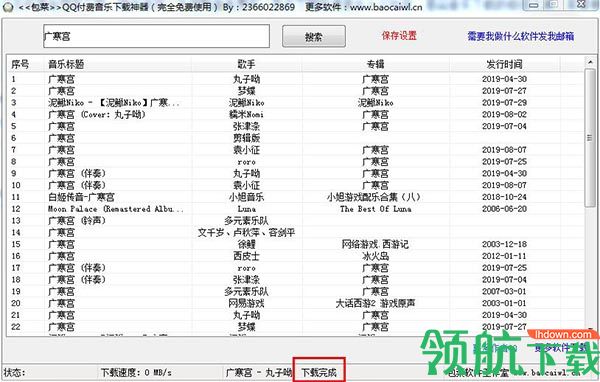Click the scrollbar up arrow of the list

click(x=590, y=62)
